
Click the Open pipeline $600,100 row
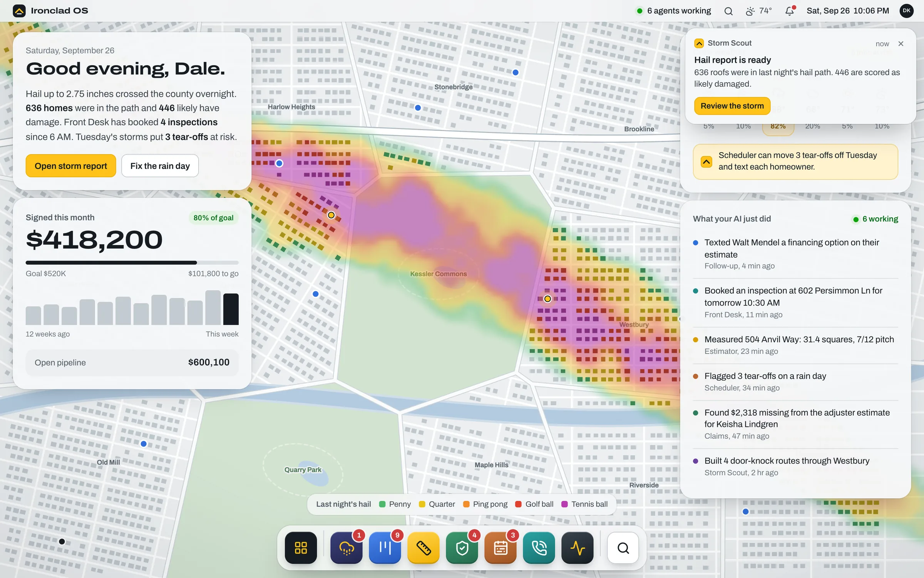[x=132, y=362]
